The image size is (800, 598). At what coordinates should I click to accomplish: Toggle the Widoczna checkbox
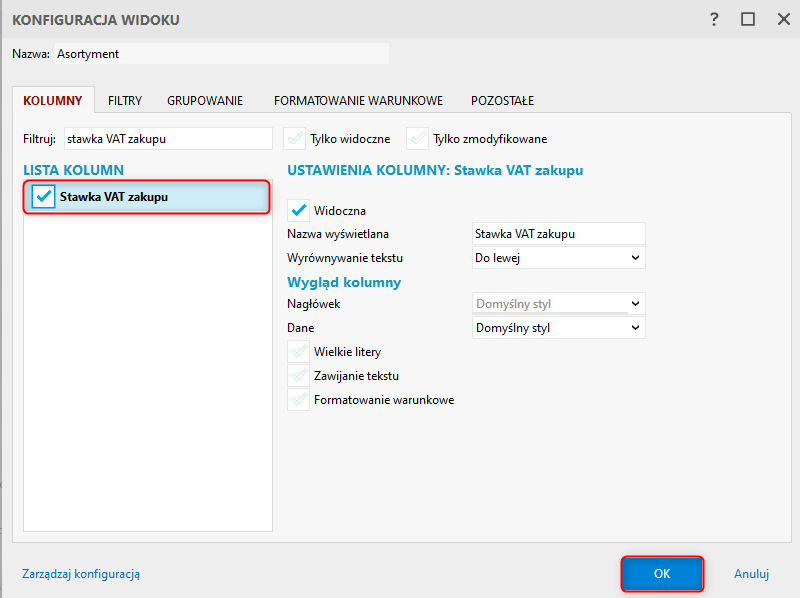tap(298, 210)
